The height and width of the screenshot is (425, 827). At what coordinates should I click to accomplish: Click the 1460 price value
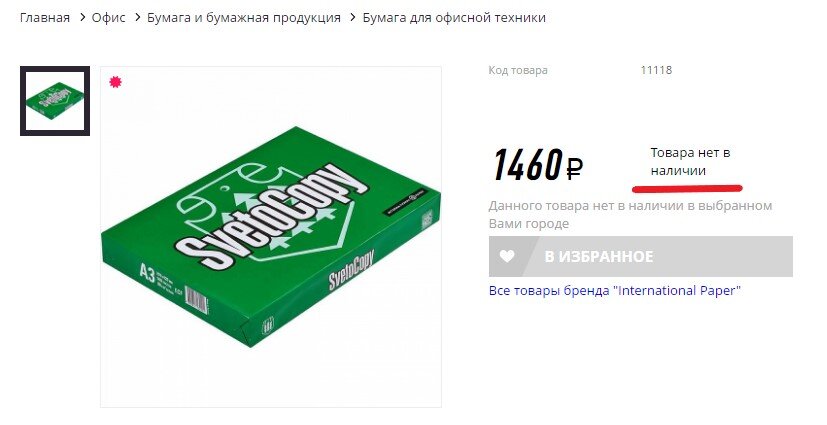click(527, 166)
